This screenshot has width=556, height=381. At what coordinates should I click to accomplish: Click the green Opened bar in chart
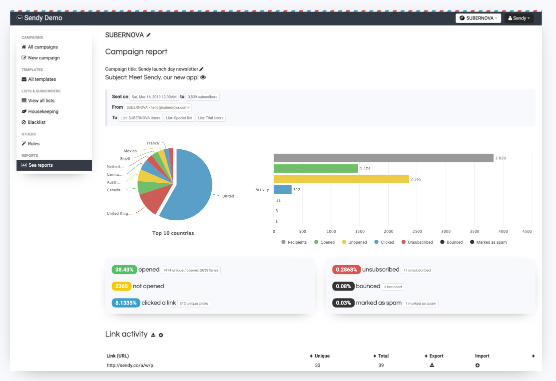[316, 169]
